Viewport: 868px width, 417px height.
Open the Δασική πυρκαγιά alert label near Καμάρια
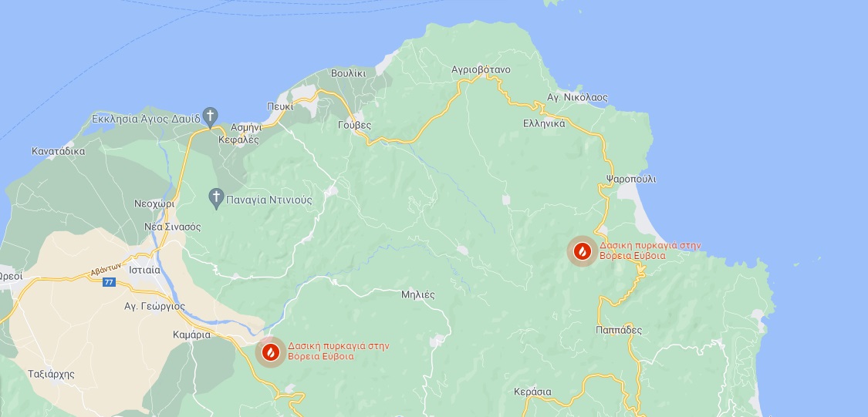338,351
